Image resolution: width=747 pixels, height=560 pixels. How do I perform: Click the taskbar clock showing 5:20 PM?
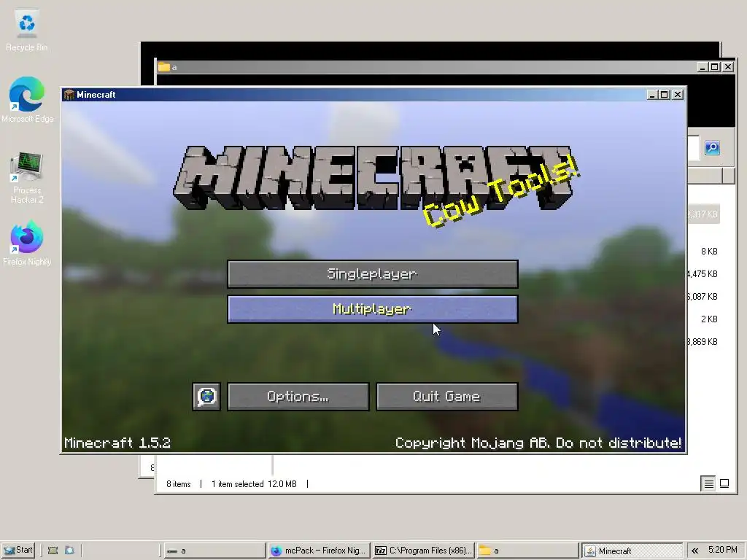[722, 550]
